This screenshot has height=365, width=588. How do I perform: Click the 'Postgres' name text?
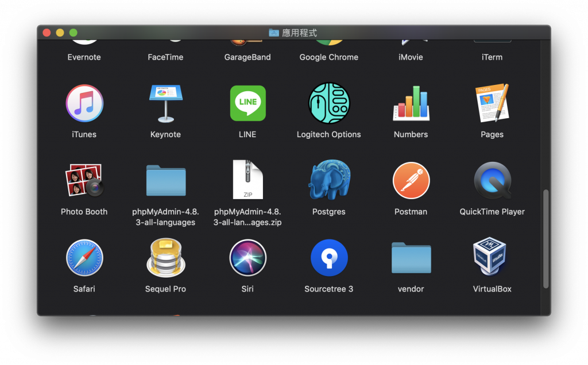tap(329, 212)
